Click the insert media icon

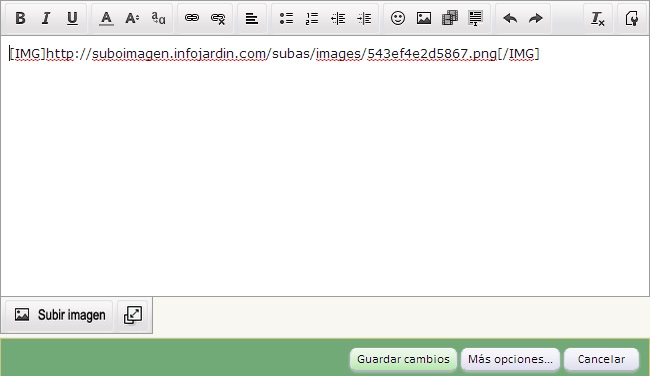pos(450,18)
